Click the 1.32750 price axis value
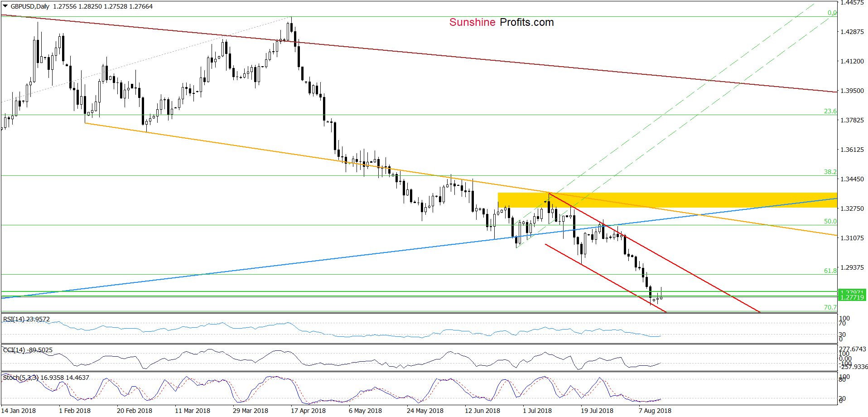The height and width of the screenshot is (417, 868). click(x=852, y=208)
